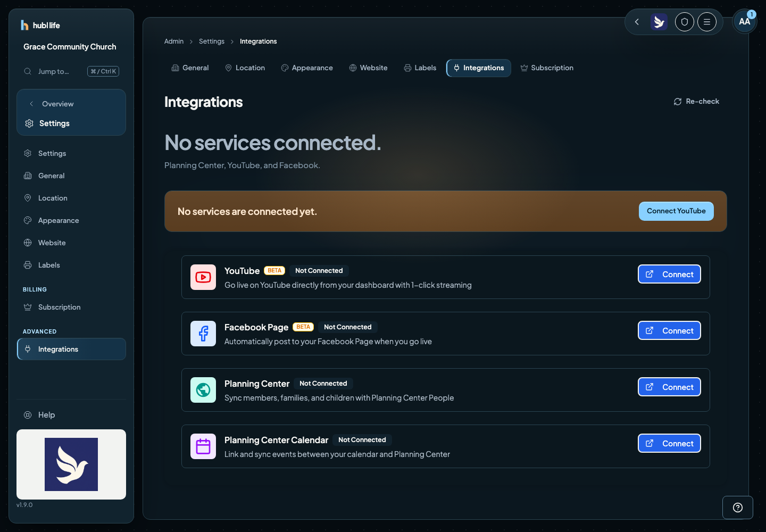
Task: Click Connect on the Facebook Page card
Action: (x=669, y=331)
